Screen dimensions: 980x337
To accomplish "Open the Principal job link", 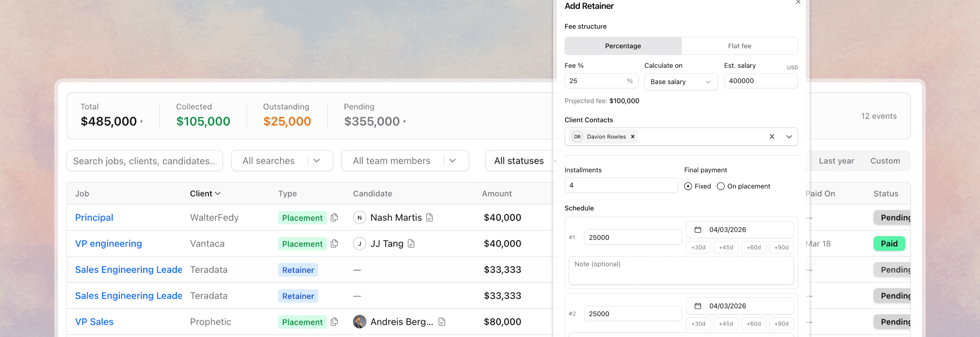I will tap(94, 217).
